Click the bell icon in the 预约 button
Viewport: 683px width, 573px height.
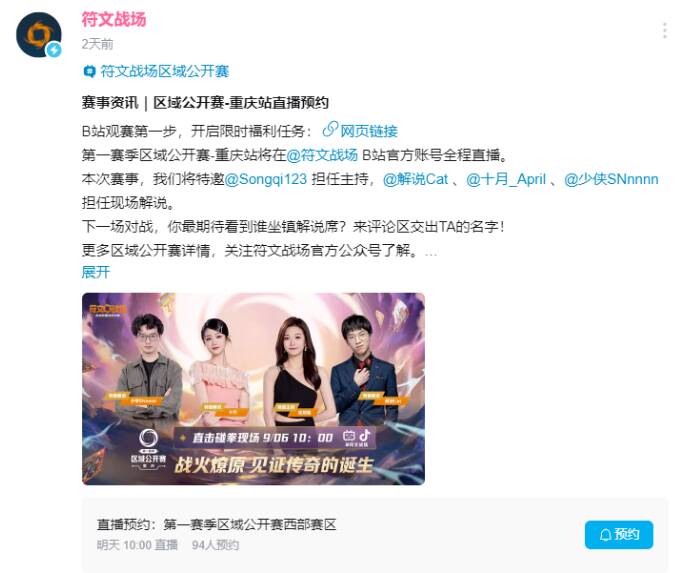click(x=605, y=535)
